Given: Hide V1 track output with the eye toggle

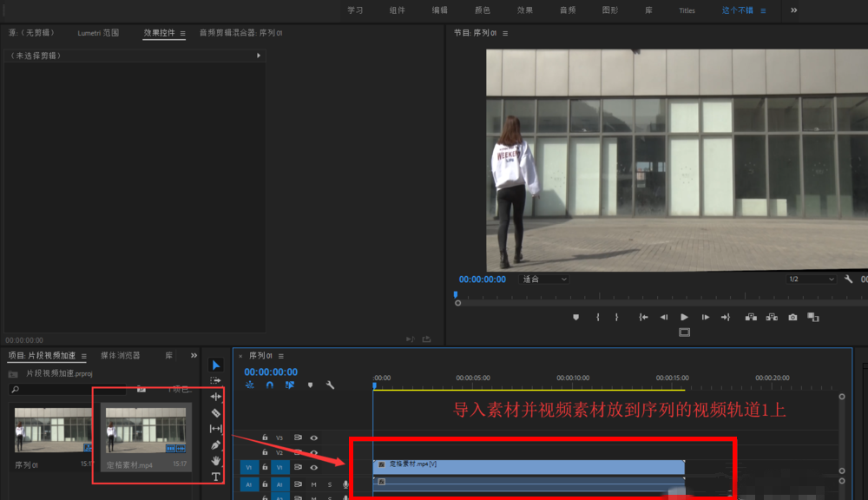Looking at the screenshot, I should tap(313, 468).
